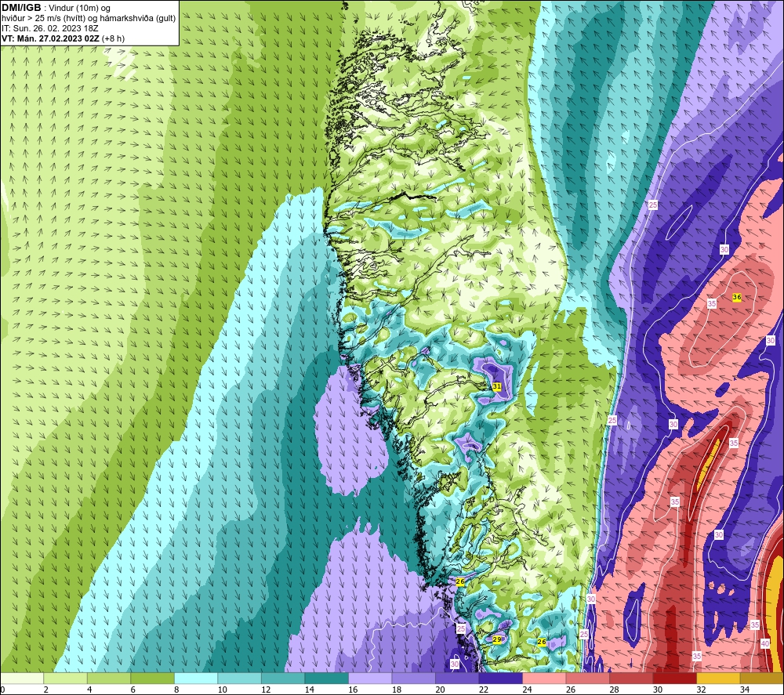Click the yellow '31' gust label on land

click(x=496, y=387)
